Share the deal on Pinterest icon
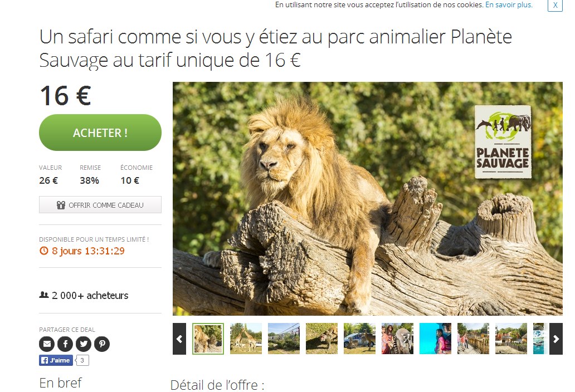 tap(102, 344)
